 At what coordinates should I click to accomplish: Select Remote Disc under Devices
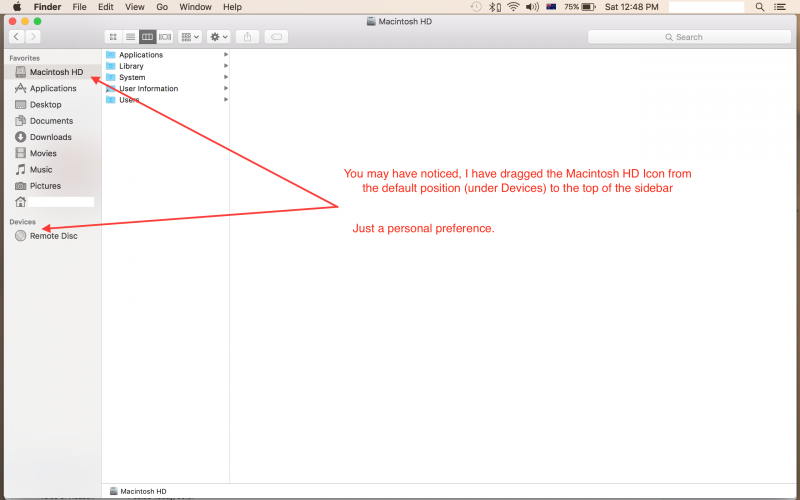coord(53,236)
